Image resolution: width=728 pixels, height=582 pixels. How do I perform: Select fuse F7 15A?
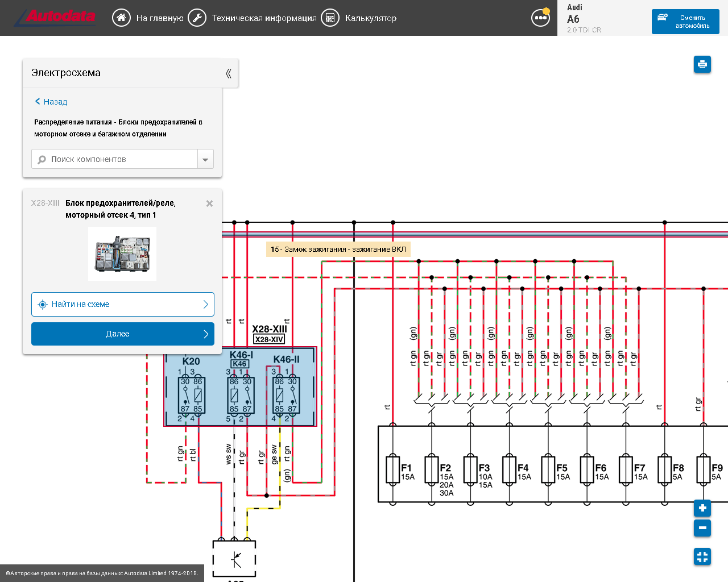click(626, 469)
